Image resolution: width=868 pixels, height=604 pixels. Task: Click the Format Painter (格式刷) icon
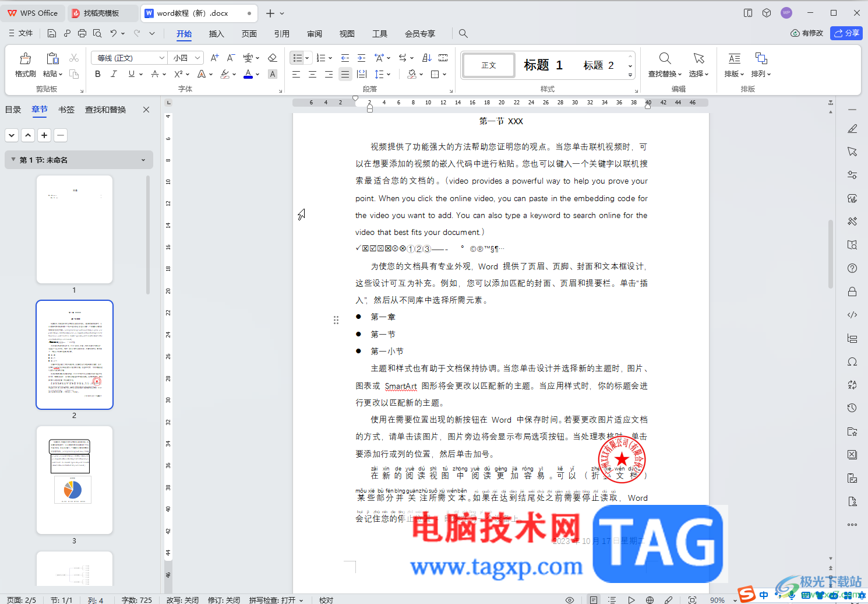tap(25, 58)
